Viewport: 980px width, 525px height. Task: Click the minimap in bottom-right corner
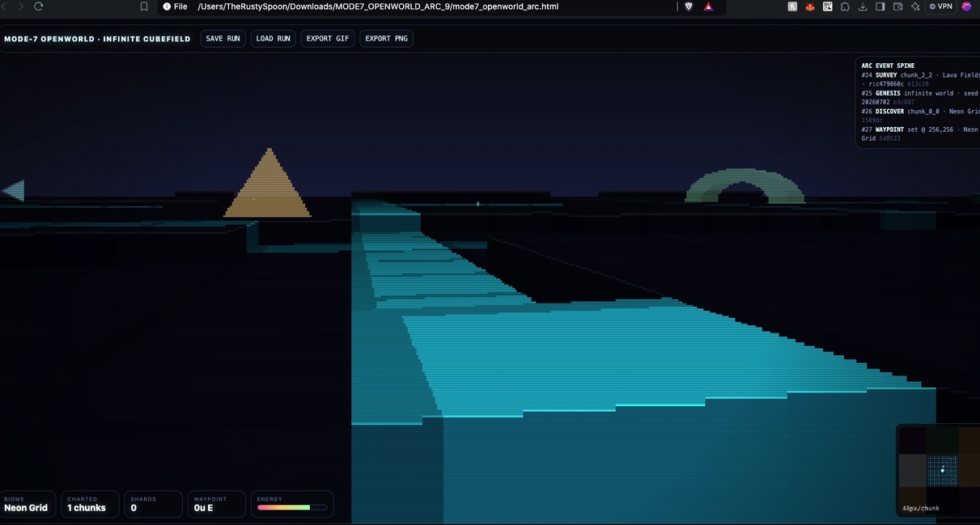[939, 471]
